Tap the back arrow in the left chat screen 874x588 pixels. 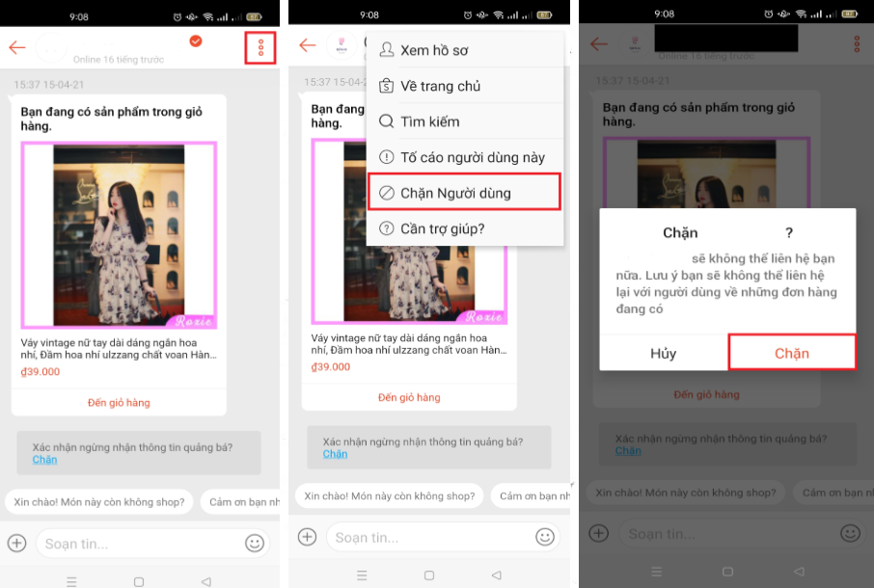[17, 47]
